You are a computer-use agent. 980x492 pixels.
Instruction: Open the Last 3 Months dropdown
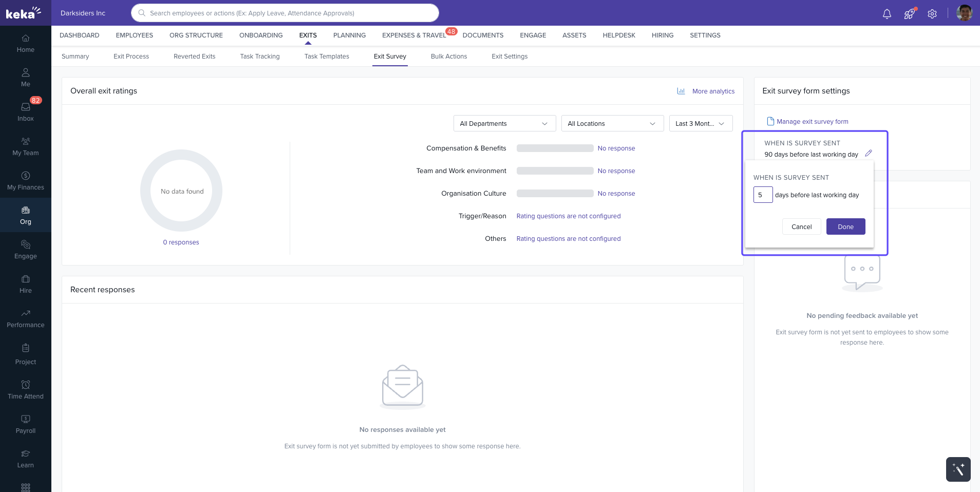coord(700,123)
